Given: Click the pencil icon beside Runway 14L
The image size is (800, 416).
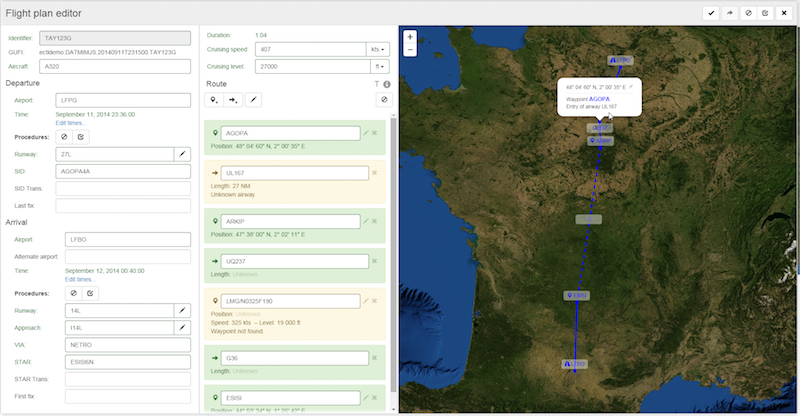Looking at the screenshot, I should tap(182, 310).
